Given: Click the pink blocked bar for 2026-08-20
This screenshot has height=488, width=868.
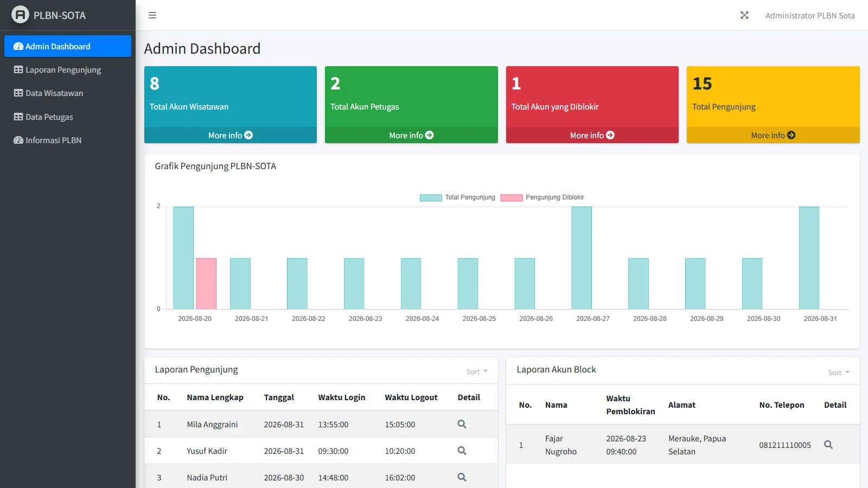Looking at the screenshot, I should (206, 284).
